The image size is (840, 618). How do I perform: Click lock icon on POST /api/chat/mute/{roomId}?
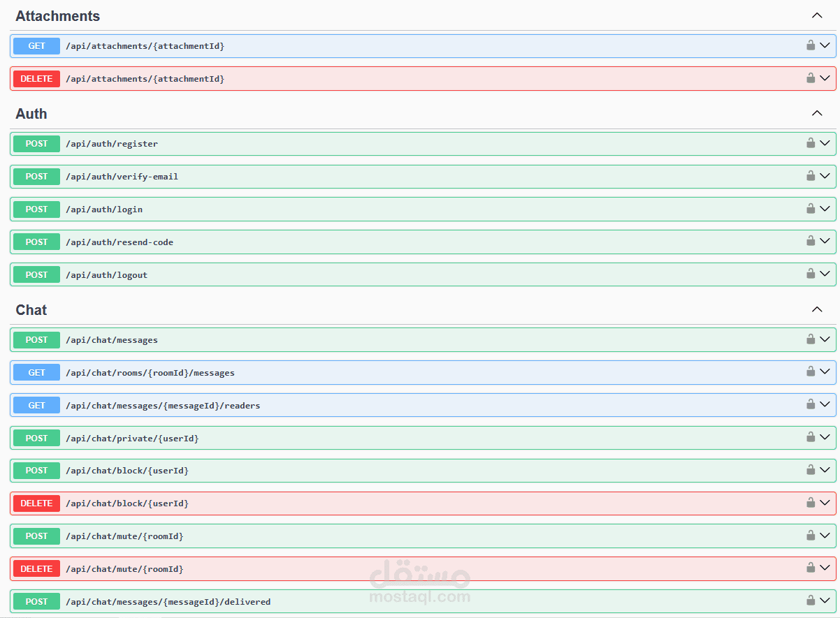click(x=811, y=536)
